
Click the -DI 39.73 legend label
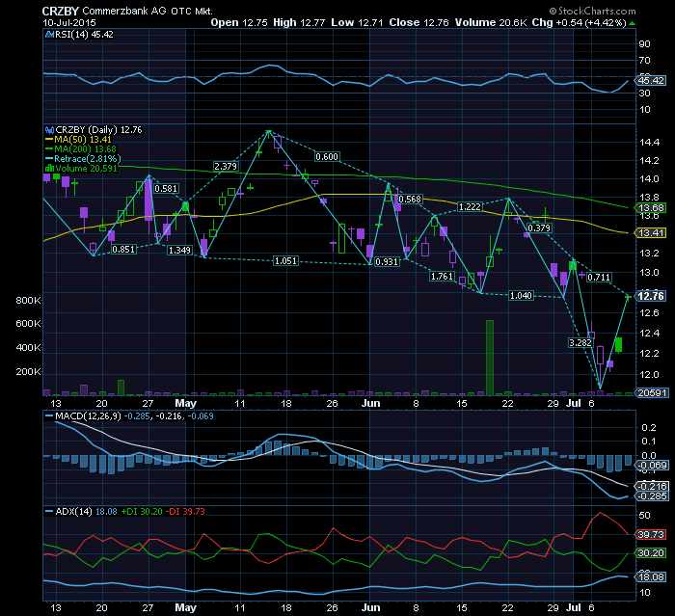pos(186,511)
